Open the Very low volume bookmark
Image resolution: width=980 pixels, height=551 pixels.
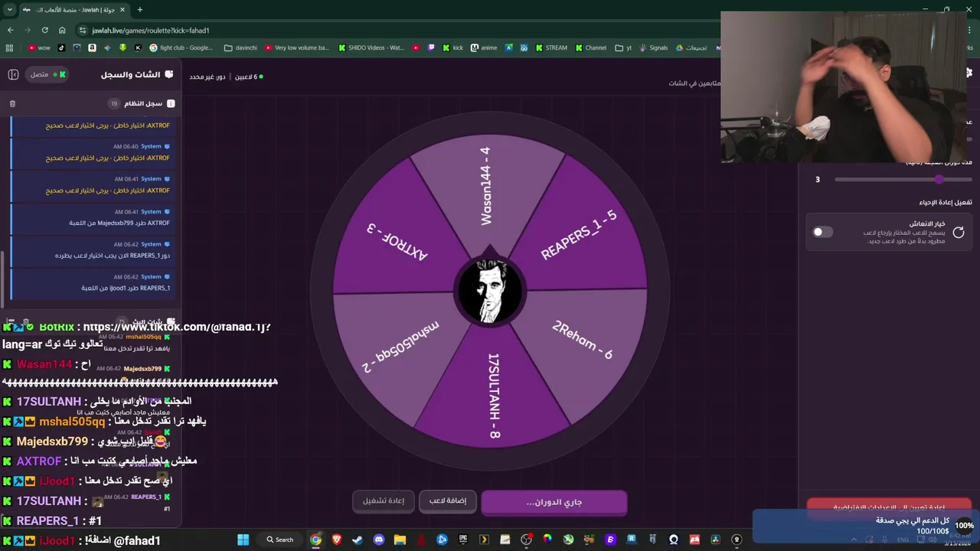[x=296, y=47]
